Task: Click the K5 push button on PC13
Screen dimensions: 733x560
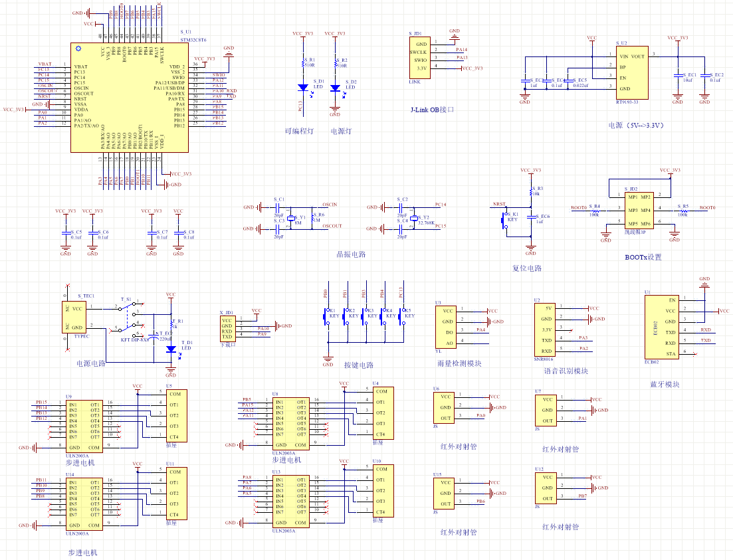Action: tap(403, 316)
